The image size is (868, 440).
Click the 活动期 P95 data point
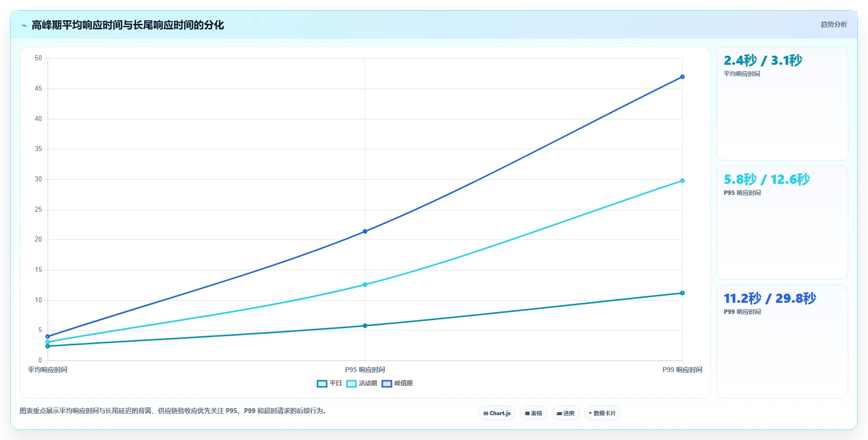point(365,285)
